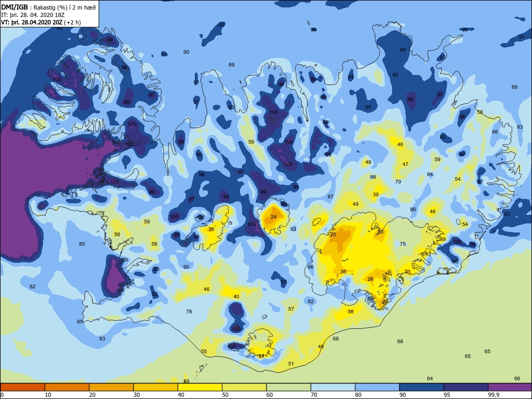Click the navy 95–99.9 legend swatch
This screenshot has height=399, width=532.
click(466, 387)
